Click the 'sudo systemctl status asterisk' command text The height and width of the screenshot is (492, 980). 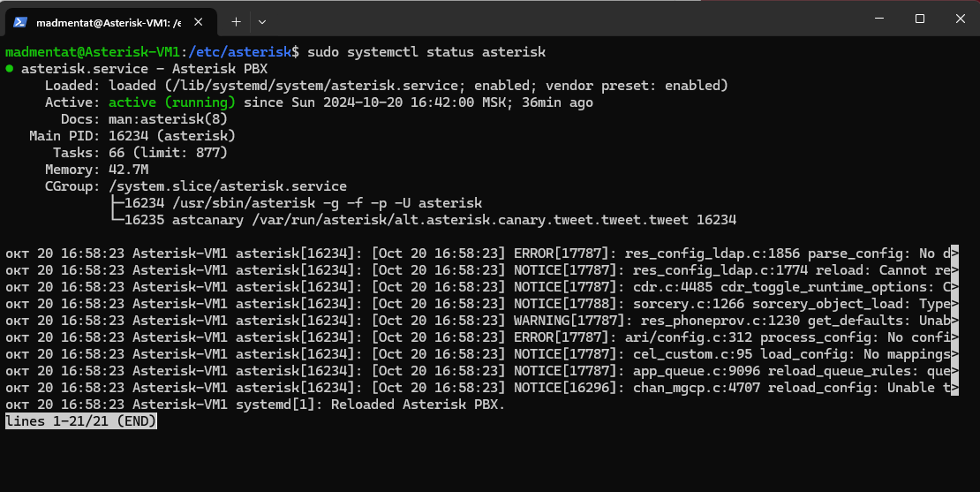[427, 52]
